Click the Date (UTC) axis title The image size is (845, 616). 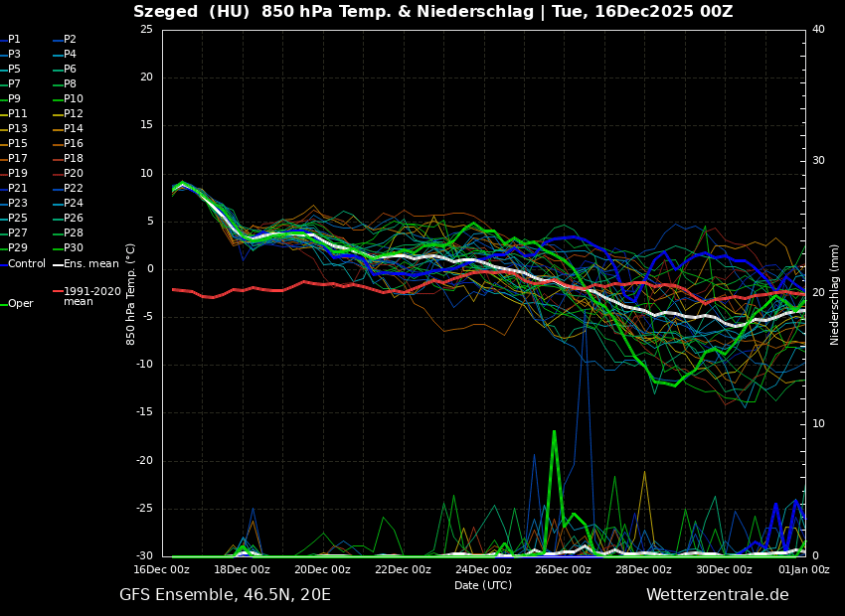tap(483, 585)
